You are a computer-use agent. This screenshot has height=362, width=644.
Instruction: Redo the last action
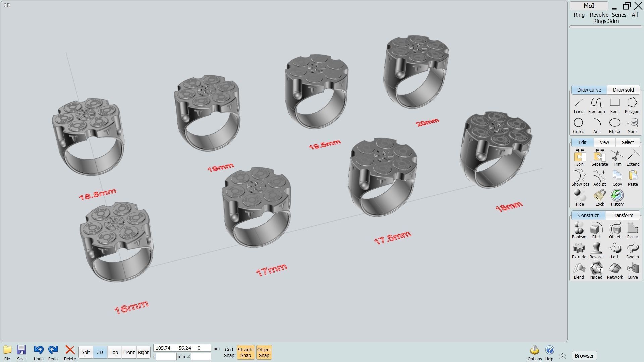pyautogui.click(x=53, y=353)
